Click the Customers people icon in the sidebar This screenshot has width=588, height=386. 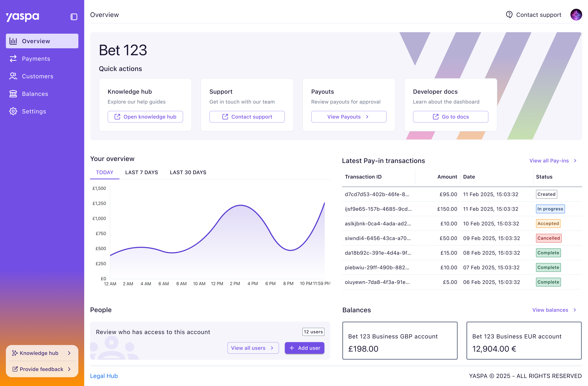pos(13,76)
